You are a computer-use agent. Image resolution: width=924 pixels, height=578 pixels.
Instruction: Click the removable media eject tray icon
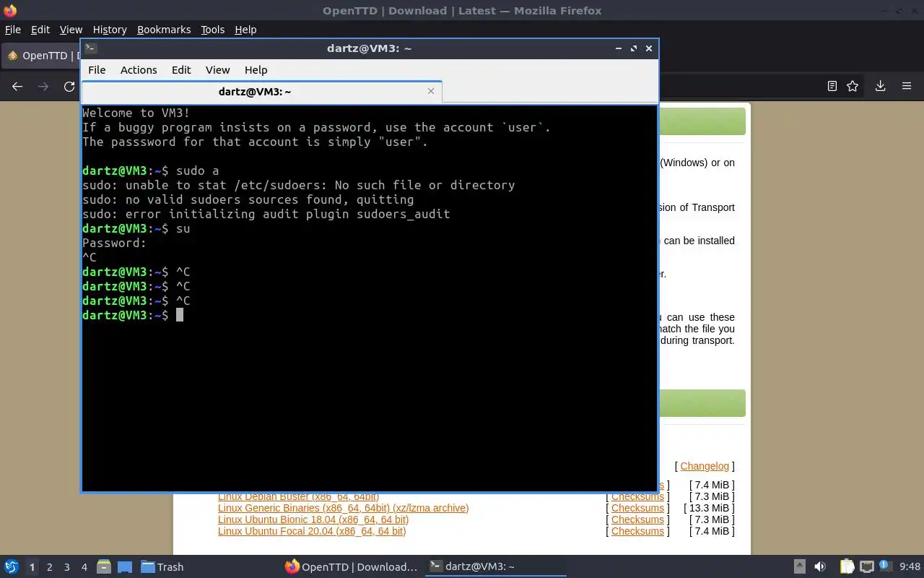(x=800, y=566)
